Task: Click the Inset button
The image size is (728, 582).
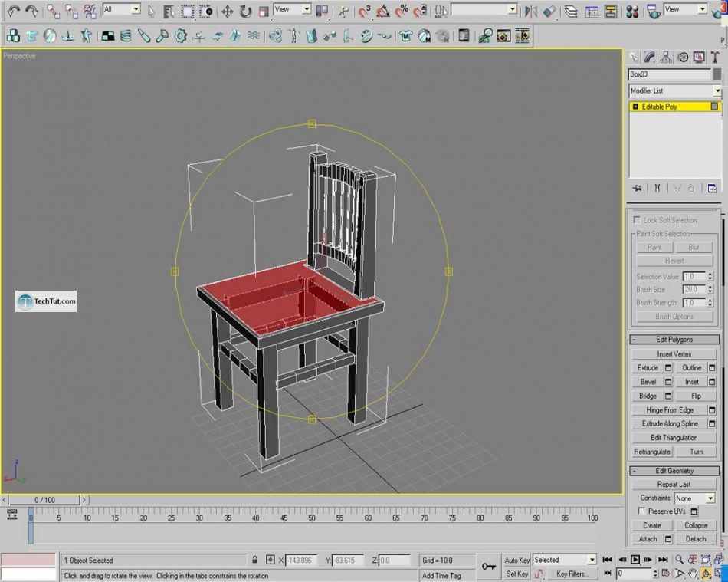Action: [x=691, y=382]
